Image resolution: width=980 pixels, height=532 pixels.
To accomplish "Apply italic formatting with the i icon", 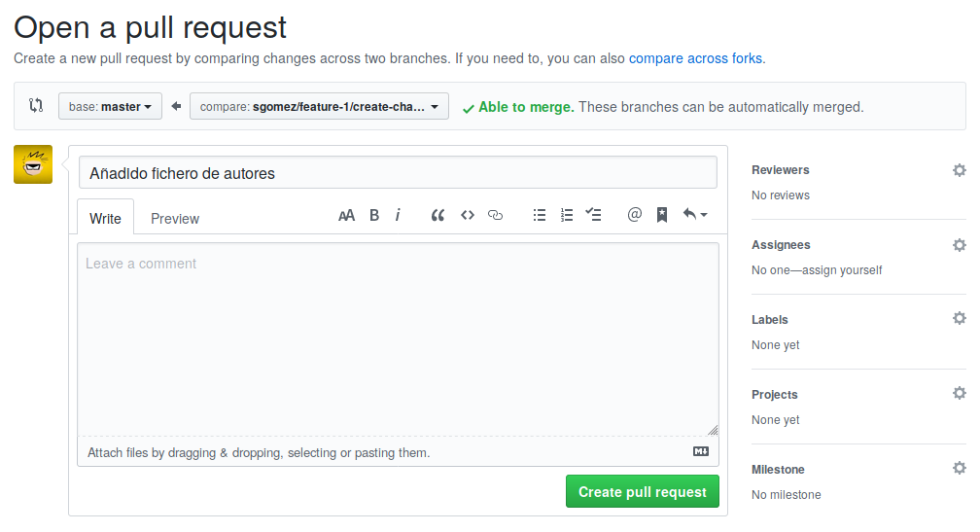I will pyautogui.click(x=398, y=216).
